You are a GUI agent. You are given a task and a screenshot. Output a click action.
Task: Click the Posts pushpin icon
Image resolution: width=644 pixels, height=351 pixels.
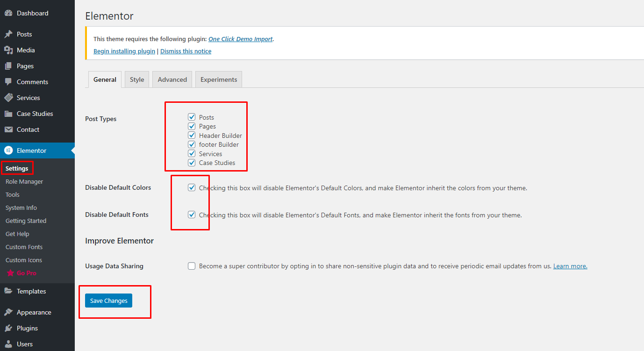(8, 34)
